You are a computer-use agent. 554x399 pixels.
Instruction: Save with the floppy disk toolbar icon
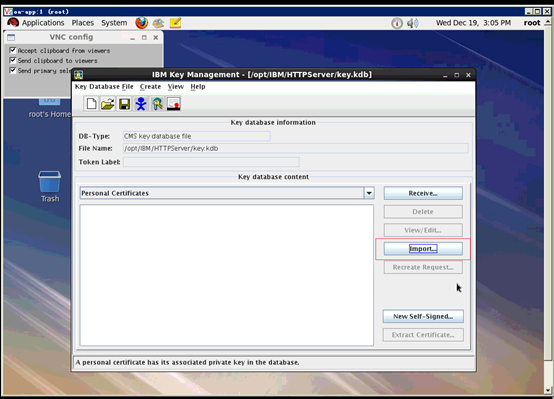[x=124, y=104]
